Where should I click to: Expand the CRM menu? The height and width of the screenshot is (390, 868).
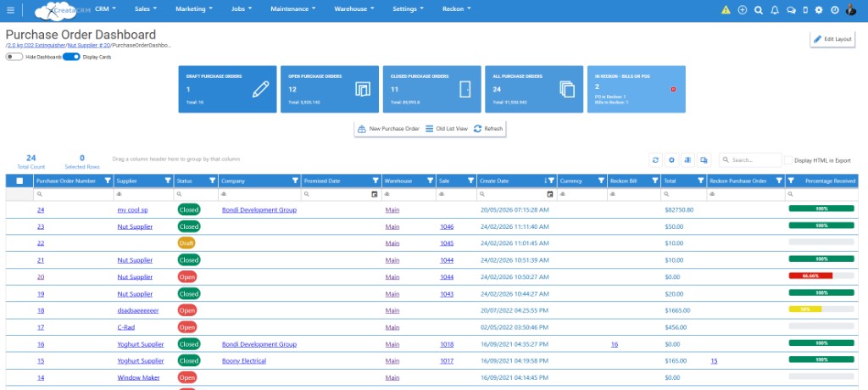tap(105, 8)
